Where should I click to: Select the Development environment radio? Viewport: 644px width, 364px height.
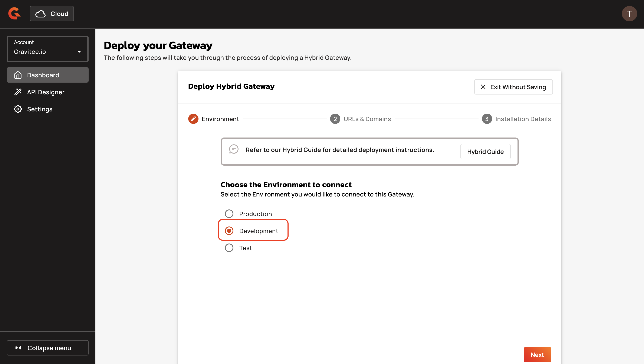[229, 231]
